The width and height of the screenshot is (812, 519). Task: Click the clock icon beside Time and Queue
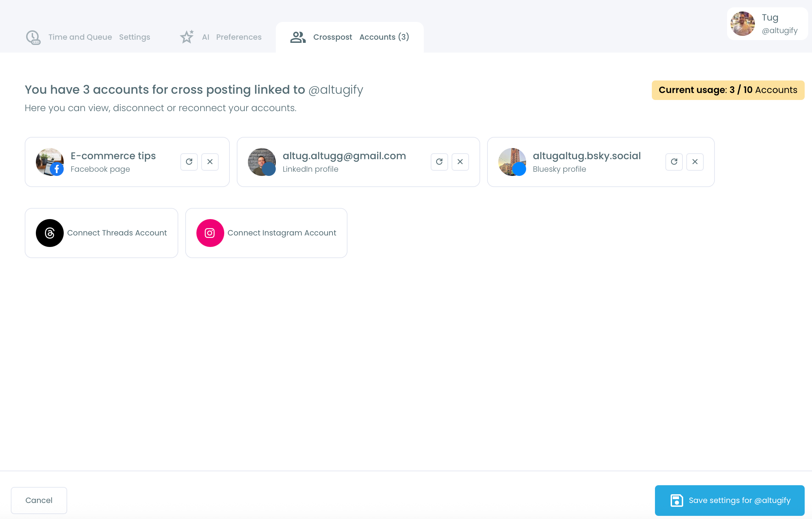[x=33, y=37]
